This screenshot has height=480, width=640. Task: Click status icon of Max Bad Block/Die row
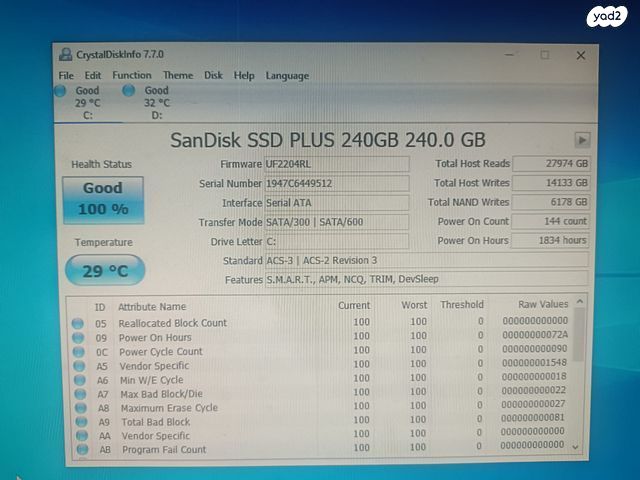pyautogui.click(x=80, y=394)
